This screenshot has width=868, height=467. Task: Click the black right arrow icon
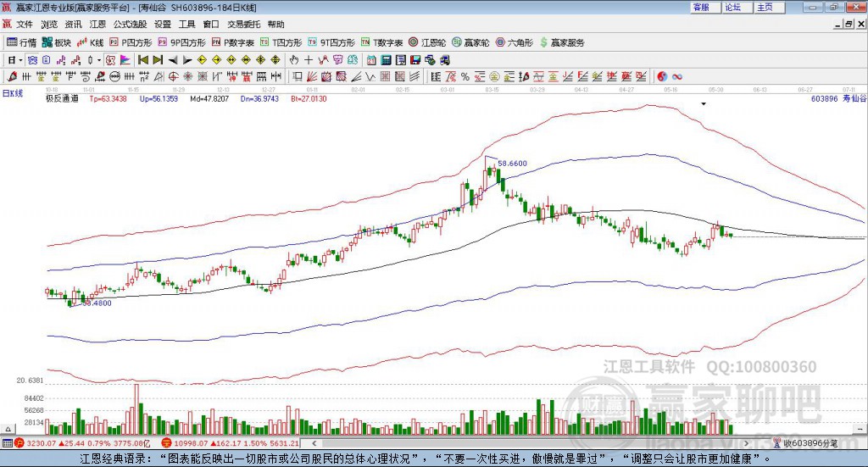click(187, 60)
